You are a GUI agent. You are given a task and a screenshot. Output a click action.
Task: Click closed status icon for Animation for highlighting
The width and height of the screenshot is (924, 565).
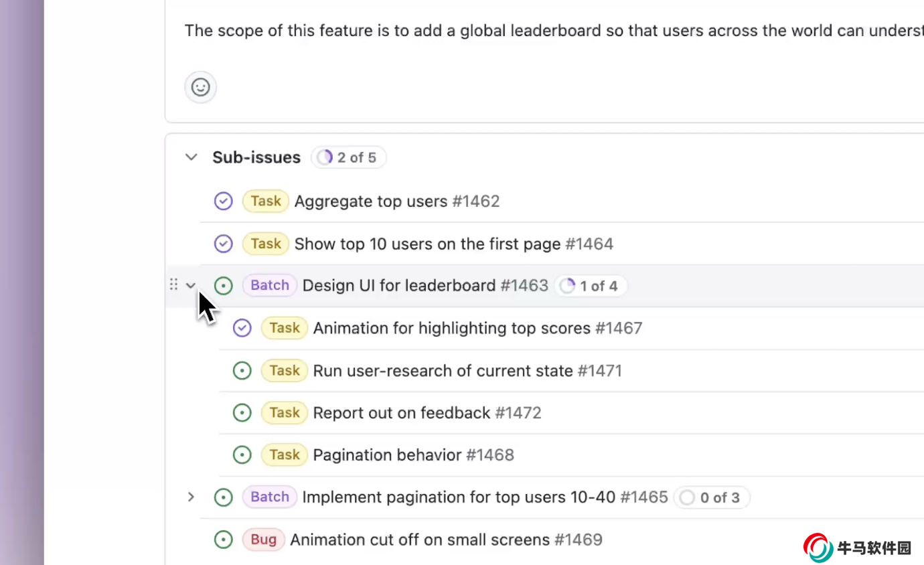click(x=242, y=328)
